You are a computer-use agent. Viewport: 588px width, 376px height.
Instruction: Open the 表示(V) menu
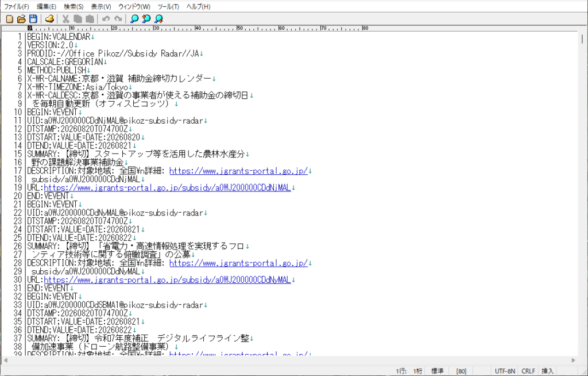101,7
